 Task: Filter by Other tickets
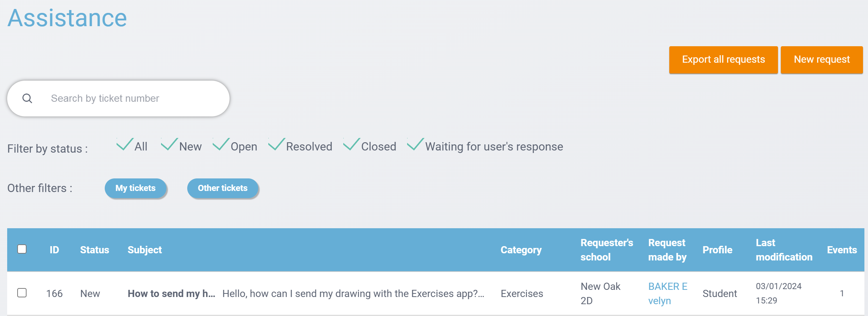[x=222, y=188]
